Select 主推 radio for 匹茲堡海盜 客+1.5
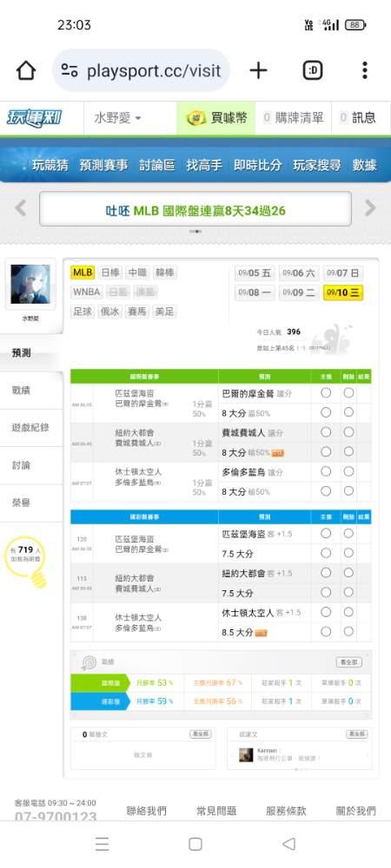The height and width of the screenshot is (868, 391). point(326,533)
